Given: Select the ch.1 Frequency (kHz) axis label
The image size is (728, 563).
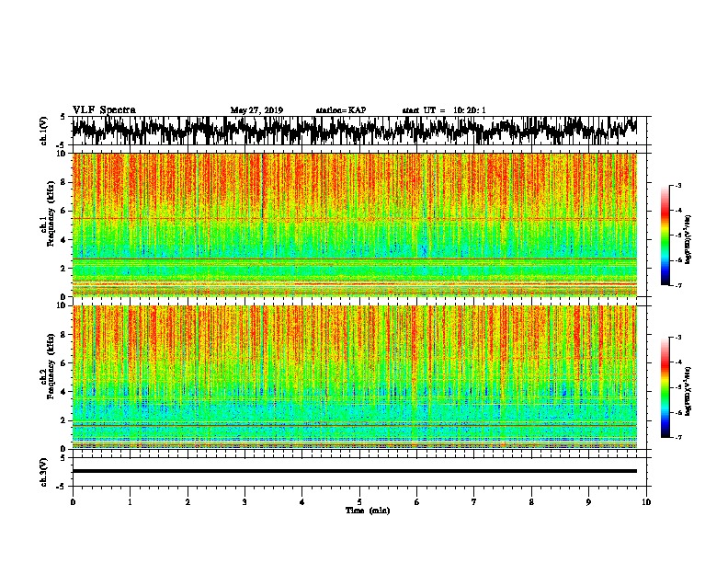Looking at the screenshot, I should [48, 214].
